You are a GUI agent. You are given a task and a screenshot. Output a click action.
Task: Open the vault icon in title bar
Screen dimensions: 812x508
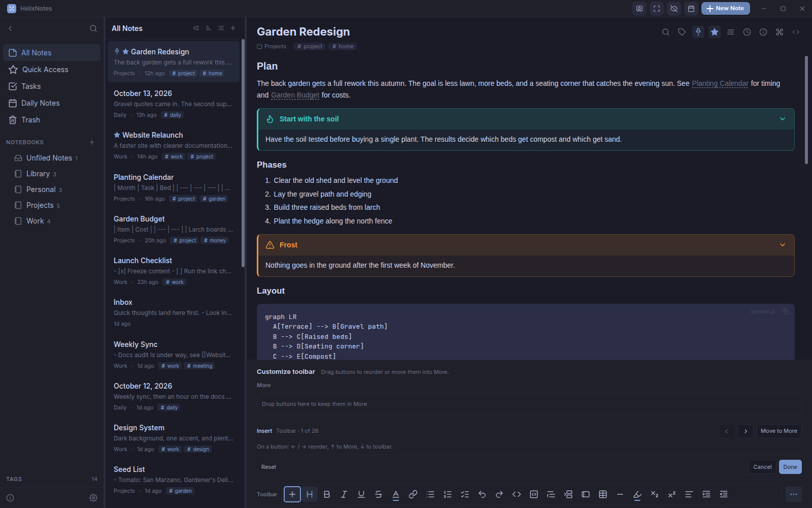pos(639,9)
